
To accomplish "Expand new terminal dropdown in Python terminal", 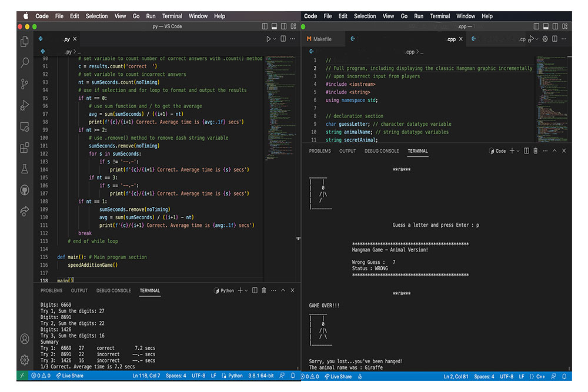I will click(x=246, y=290).
